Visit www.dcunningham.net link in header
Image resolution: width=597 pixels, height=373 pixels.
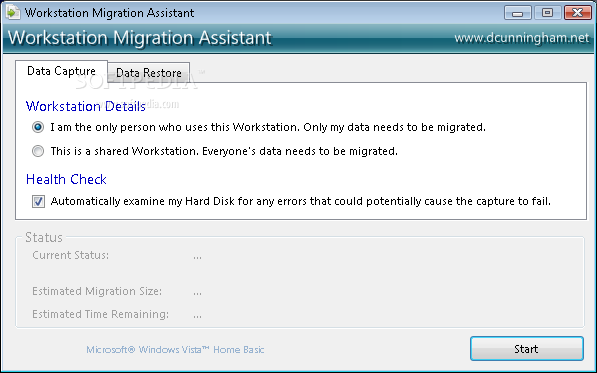(x=522, y=38)
